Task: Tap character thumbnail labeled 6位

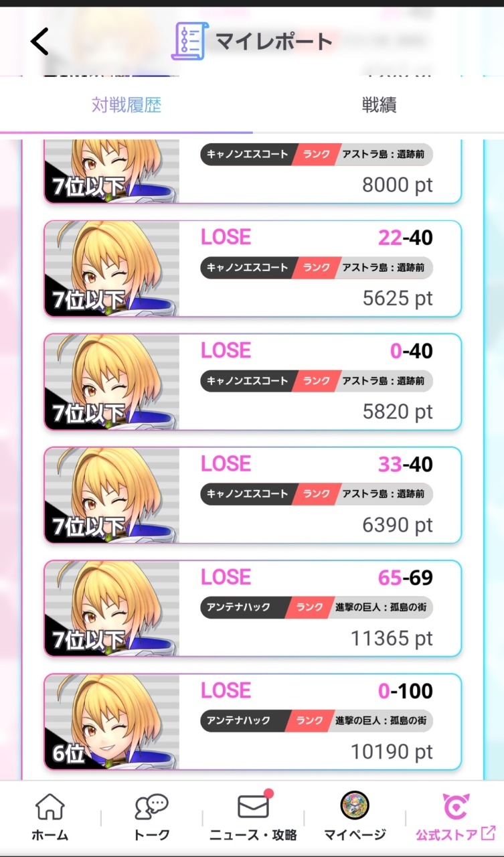Action: (112, 722)
